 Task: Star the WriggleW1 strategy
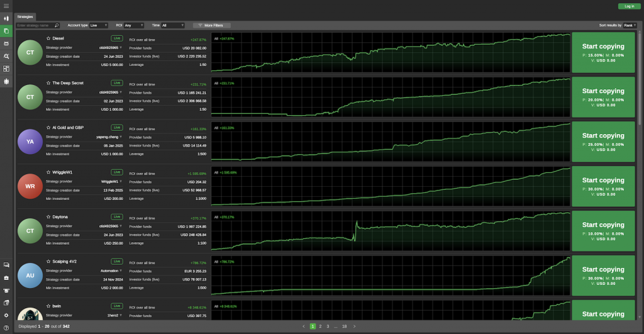click(x=48, y=172)
